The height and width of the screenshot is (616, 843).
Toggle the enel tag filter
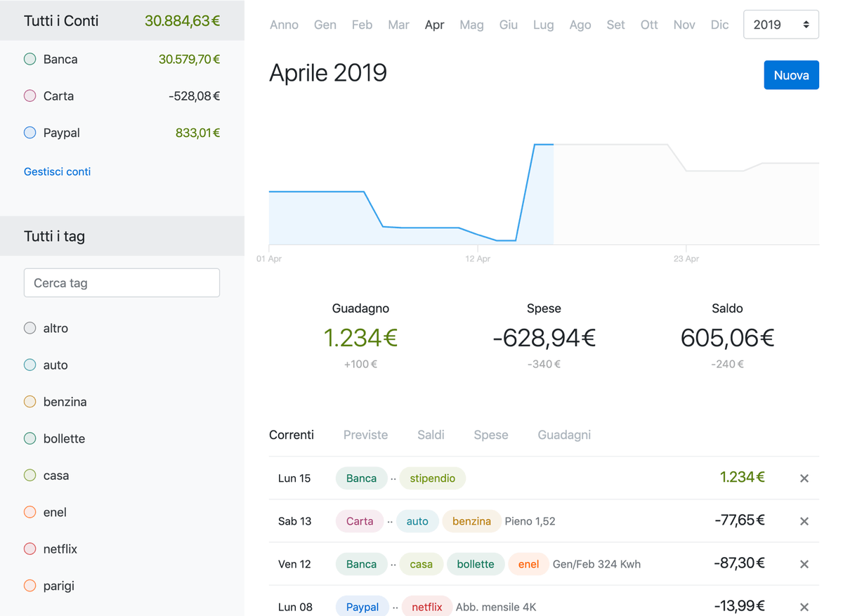(x=30, y=512)
